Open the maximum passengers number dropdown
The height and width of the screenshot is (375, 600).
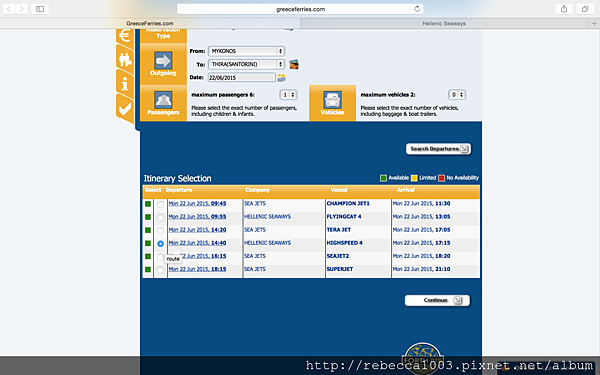tap(288, 95)
